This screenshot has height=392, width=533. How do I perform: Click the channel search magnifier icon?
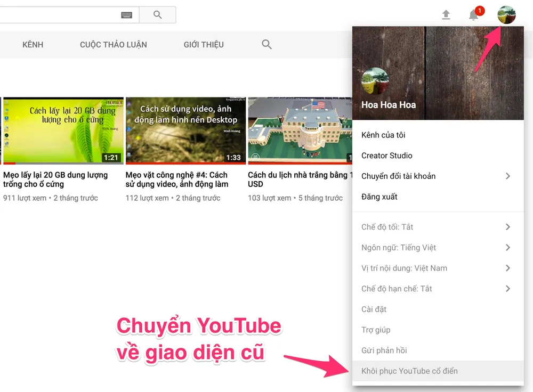point(266,45)
